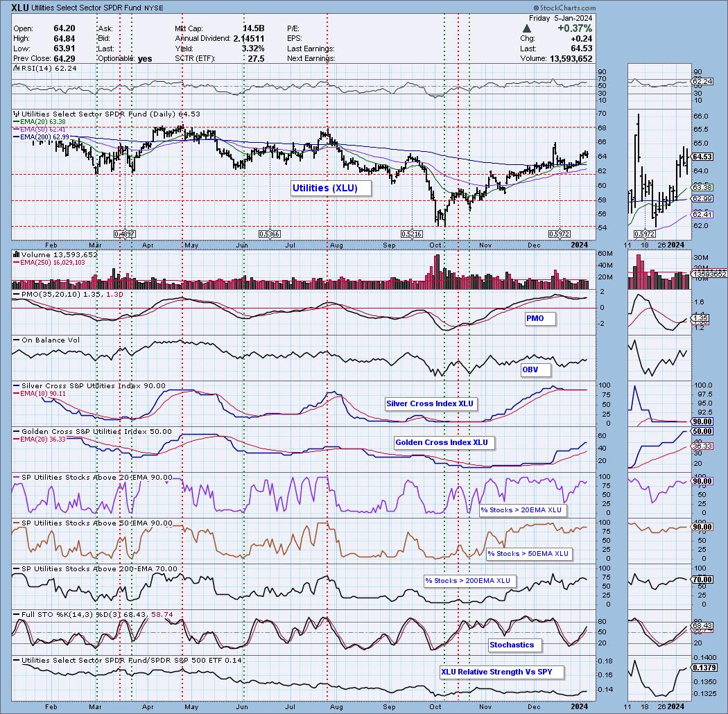Click the 0.4897 cycle value label
Viewport: 728px width, 714px height.
125,234
